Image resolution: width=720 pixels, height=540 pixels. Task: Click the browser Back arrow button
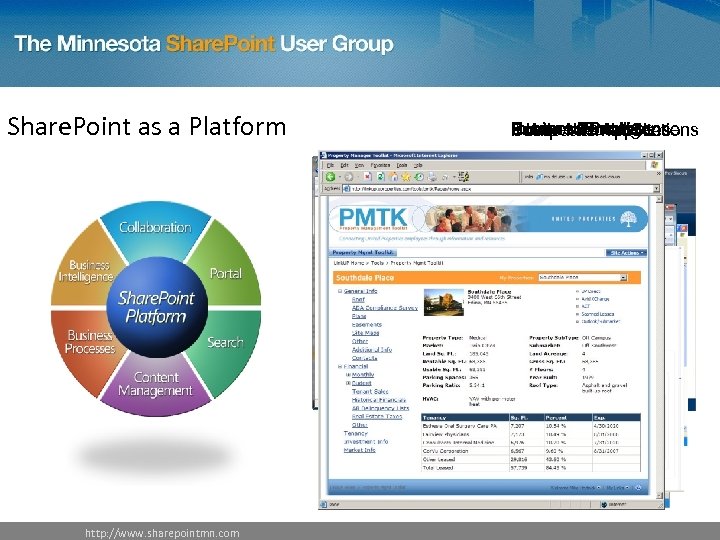[330, 177]
